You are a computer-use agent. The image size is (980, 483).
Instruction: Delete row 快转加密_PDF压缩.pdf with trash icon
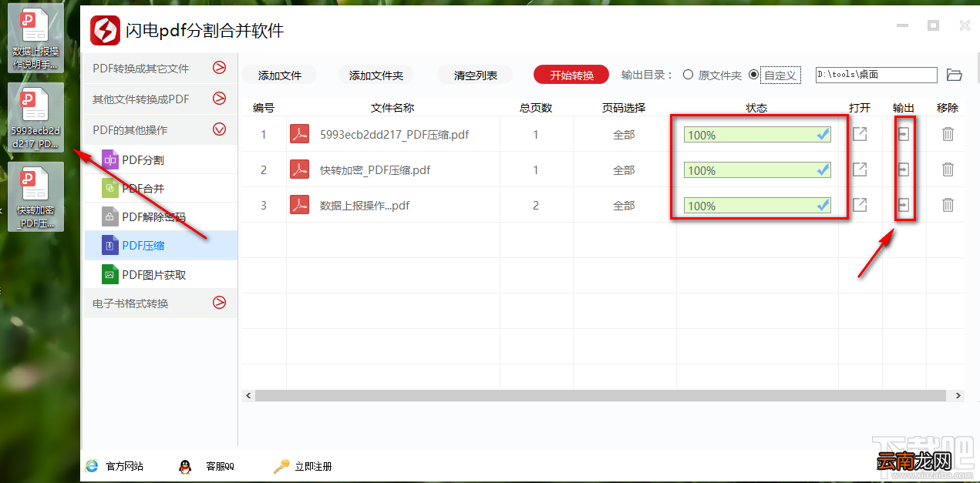[x=948, y=169]
